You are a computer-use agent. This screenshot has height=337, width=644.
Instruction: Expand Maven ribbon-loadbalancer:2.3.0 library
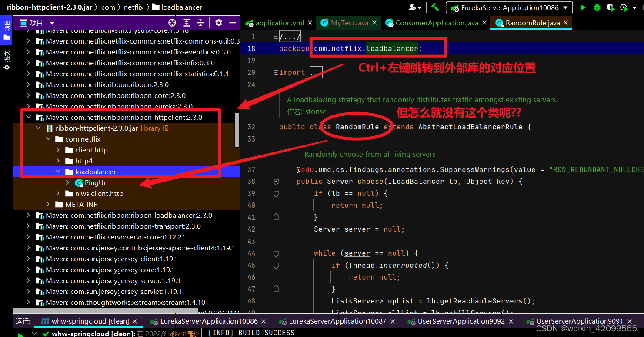click(x=29, y=216)
